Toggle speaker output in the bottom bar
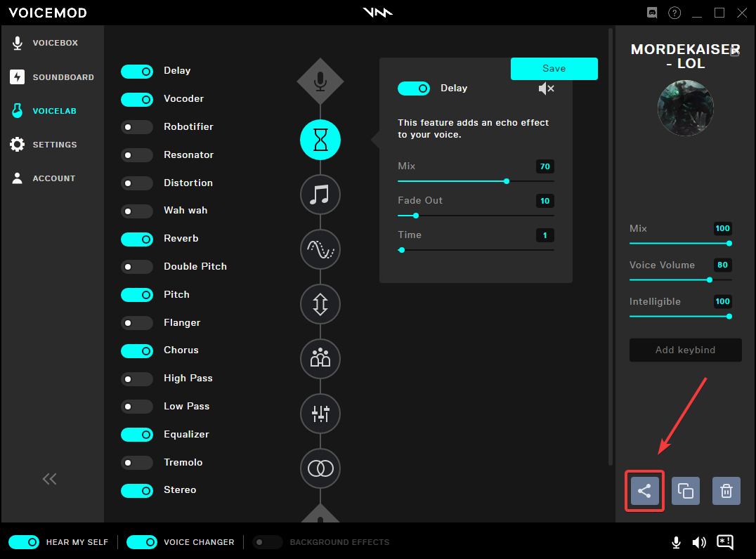756x559 pixels. click(699, 543)
